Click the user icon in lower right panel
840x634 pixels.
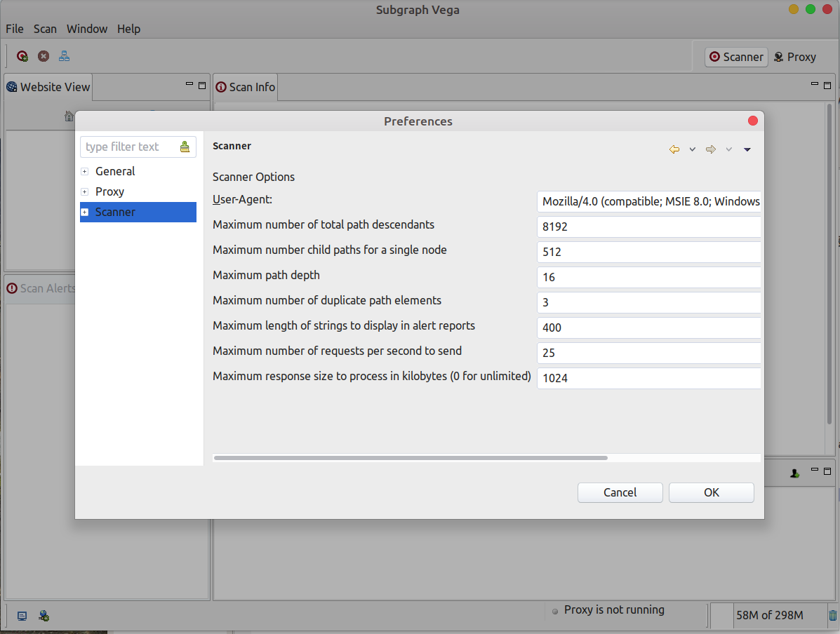(x=795, y=473)
